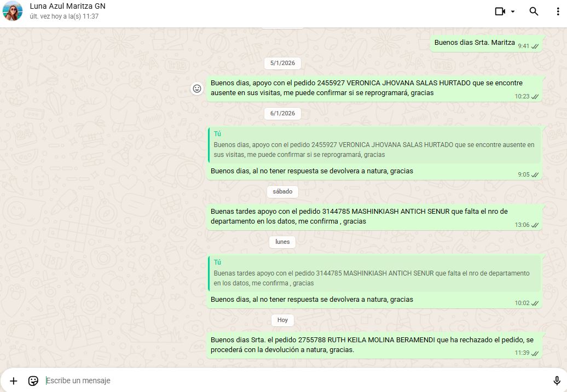Expand the video call dropdown arrow
Viewport: 567px width, 392px height.
[513, 11]
